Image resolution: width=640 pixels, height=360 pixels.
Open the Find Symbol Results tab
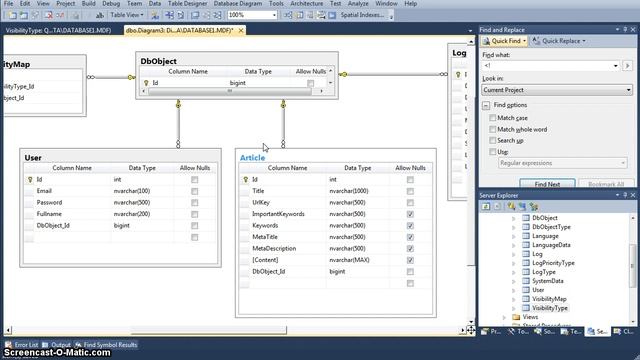point(105,345)
